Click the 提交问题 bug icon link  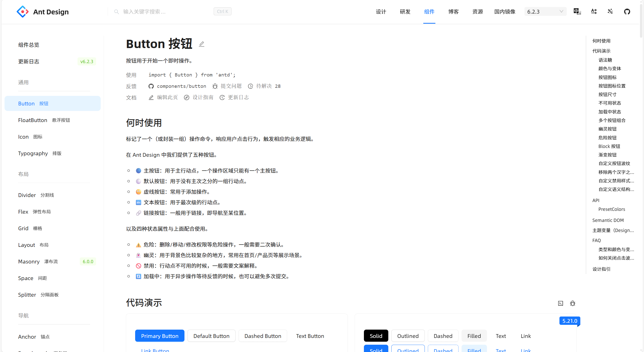pyautogui.click(x=227, y=86)
